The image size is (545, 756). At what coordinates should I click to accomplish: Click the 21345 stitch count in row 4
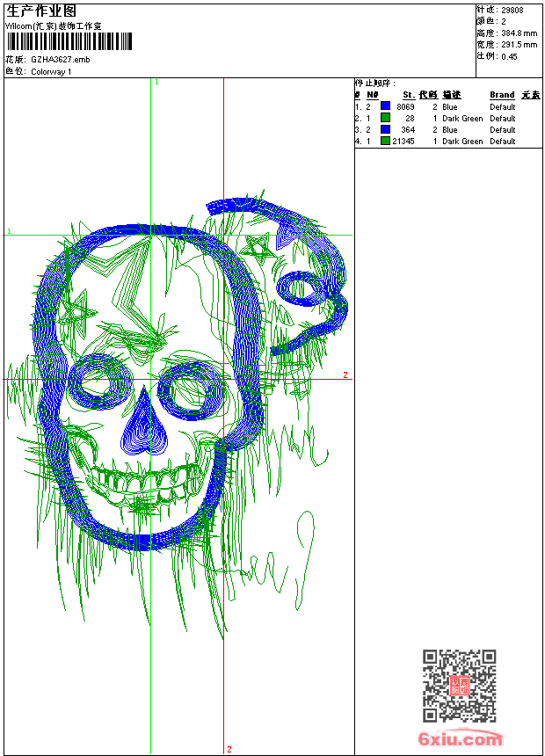403,141
